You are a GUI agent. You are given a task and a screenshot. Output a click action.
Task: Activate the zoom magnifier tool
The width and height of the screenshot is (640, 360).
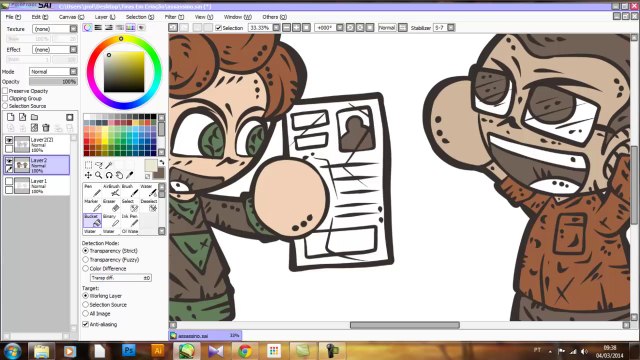tap(98, 175)
